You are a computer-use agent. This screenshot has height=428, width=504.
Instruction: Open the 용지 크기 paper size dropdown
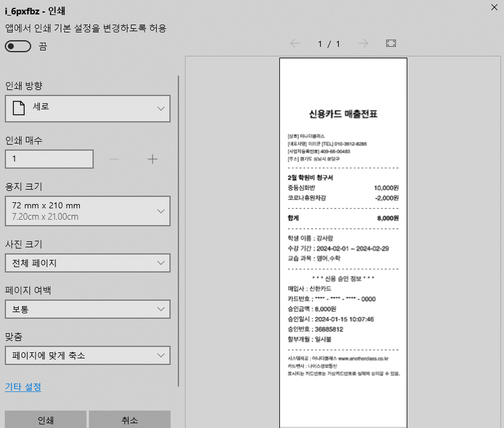[x=87, y=211]
